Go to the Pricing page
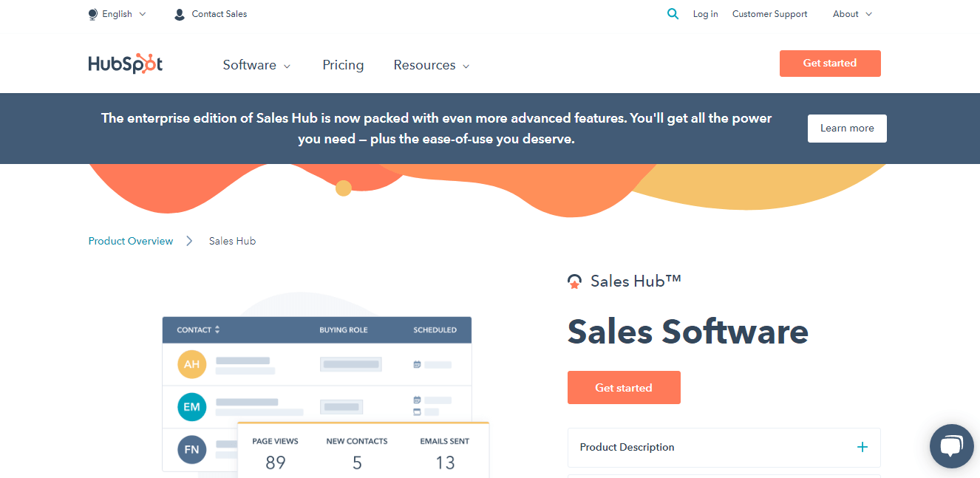This screenshot has width=980, height=478. coord(343,65)
